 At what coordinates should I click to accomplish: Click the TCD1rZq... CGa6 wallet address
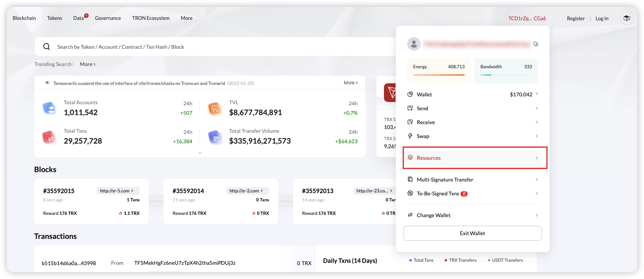[527, 18]
